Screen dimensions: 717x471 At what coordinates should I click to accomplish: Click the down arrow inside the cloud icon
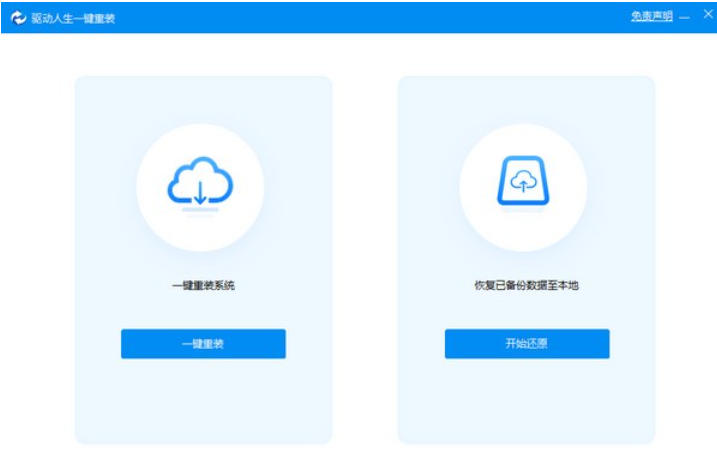[200, 192]
